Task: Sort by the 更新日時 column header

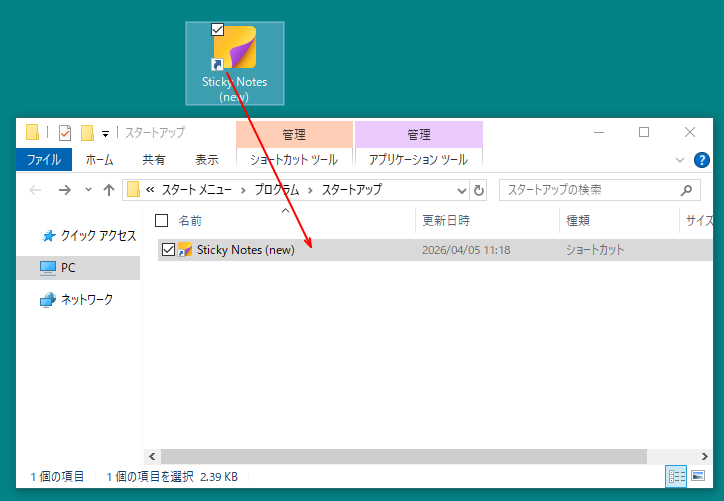Action: tap(446, 221)
